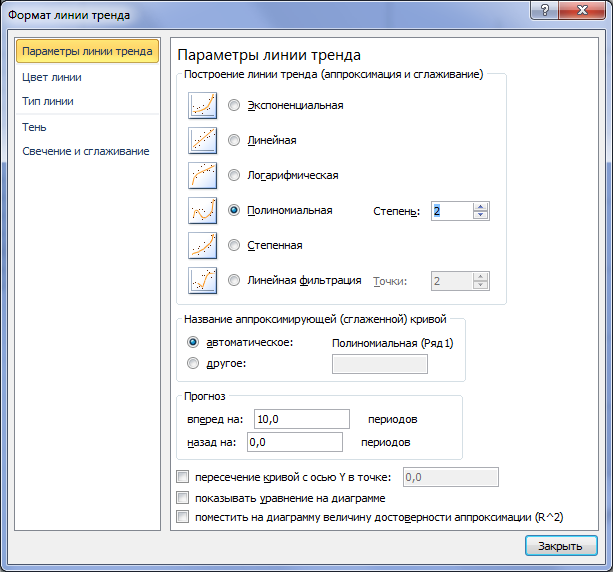The width and height of the screenshot is (613, 572).
Task: Select the Экспоненциальная radio button
Action: point(234,105)
